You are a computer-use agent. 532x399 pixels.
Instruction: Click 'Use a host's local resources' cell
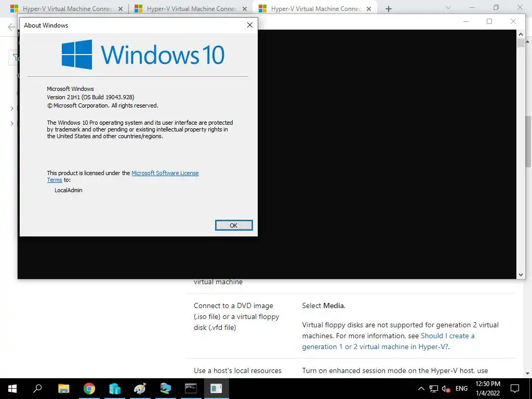237,370
